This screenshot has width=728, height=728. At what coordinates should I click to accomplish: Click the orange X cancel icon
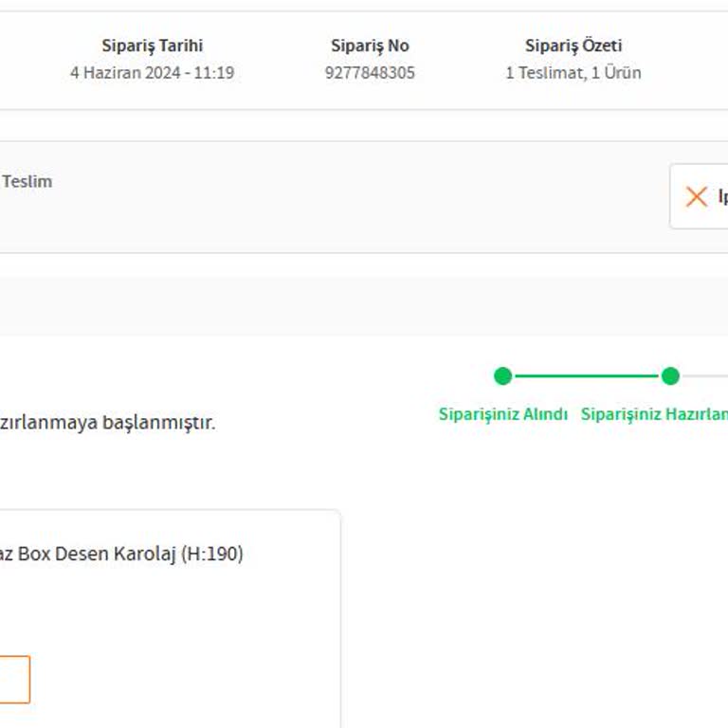[x=697, y=196]
